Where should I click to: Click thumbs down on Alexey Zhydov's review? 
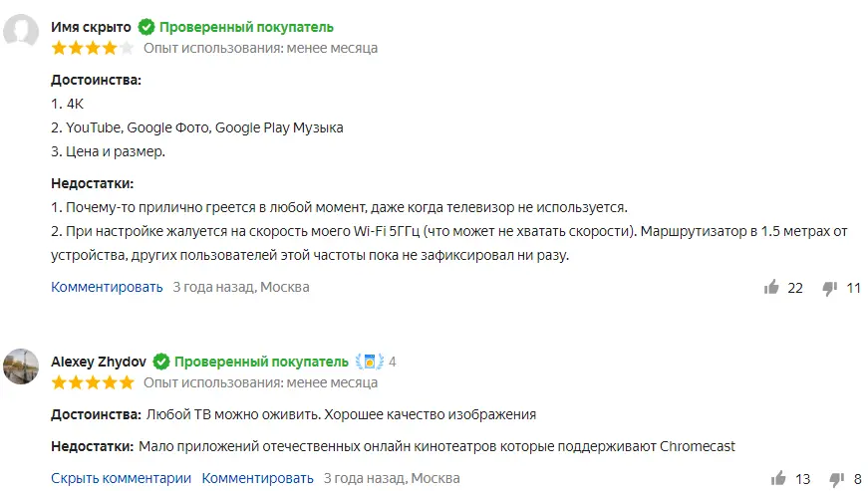click(x=835, y=478)
